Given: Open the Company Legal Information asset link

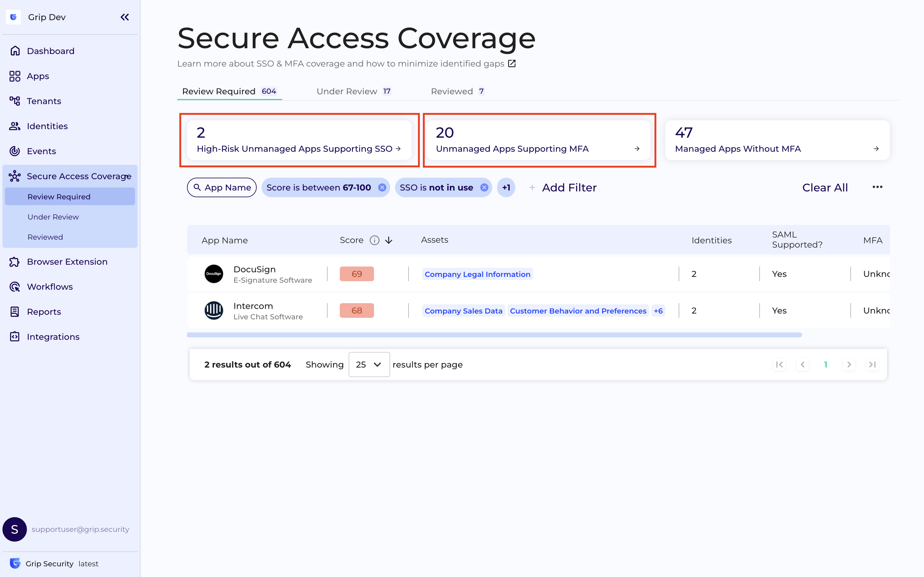Looking at the screenshot, I should click(477, 274).
